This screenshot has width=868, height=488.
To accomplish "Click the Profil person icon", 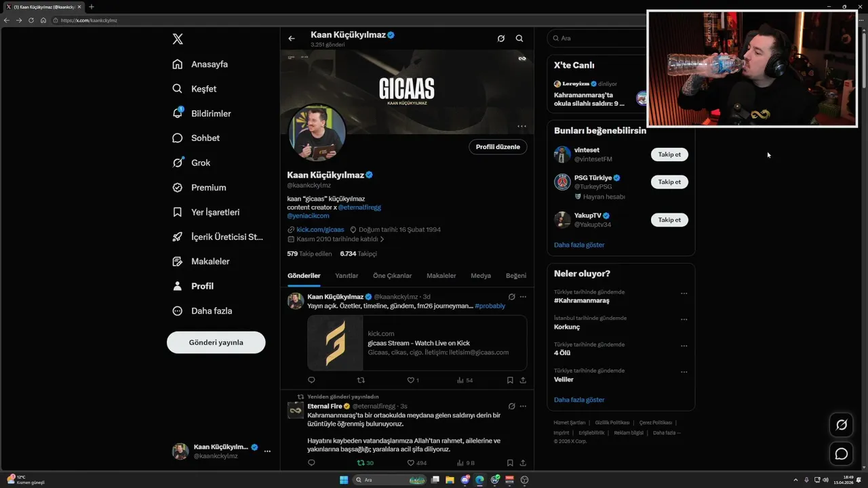I will [x=178, y=286].
